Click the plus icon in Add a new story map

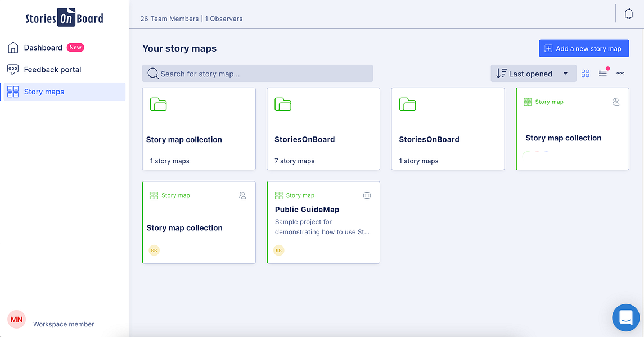tap(548, 48)
